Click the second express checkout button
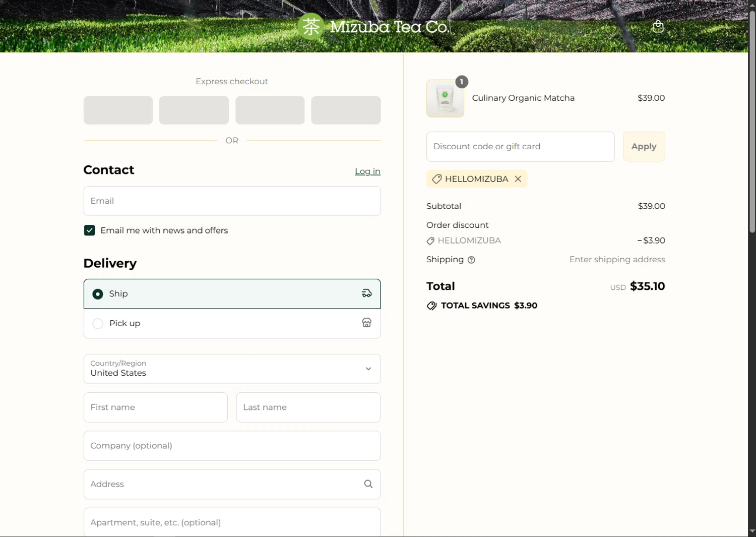756x537 pixels. (x=194, y=110)
